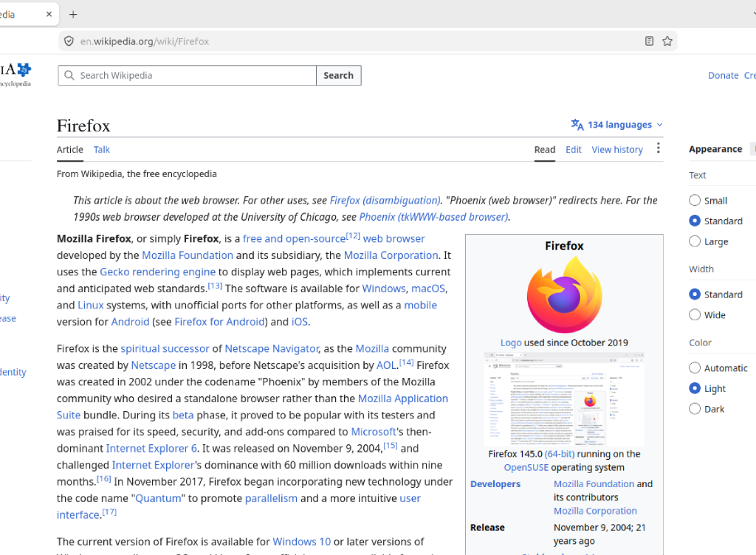This screenshot has height=555, width=756.
Task: Open the Netscape Navigator link
Action: [x=272, y=349]
